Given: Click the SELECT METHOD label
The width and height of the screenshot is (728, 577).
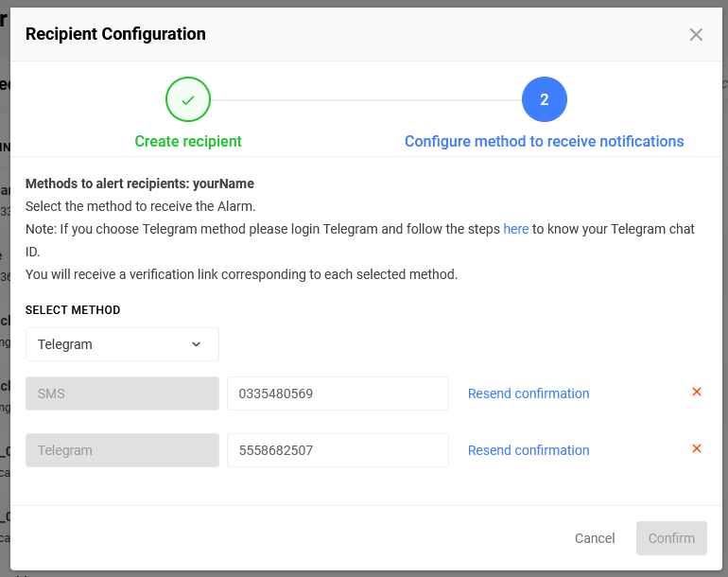Looking at the screenshot, I should 73,310.
